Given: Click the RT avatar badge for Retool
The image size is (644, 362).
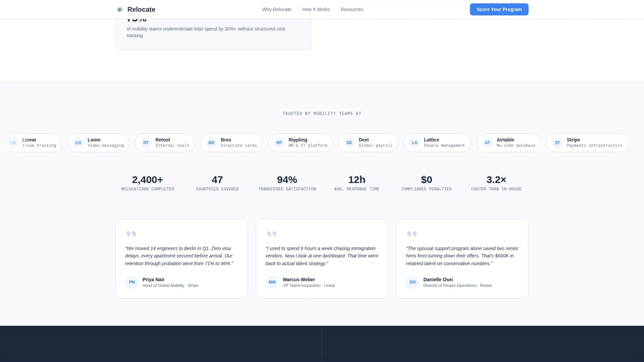Looking at the screenshot, I should pyautogui.click(x=146, y=143).
